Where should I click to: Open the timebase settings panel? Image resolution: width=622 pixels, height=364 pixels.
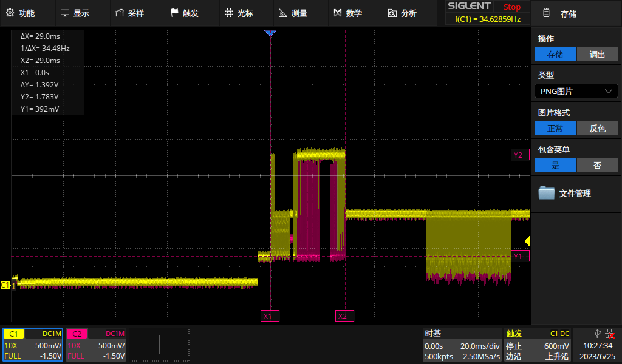pos(462,345)
